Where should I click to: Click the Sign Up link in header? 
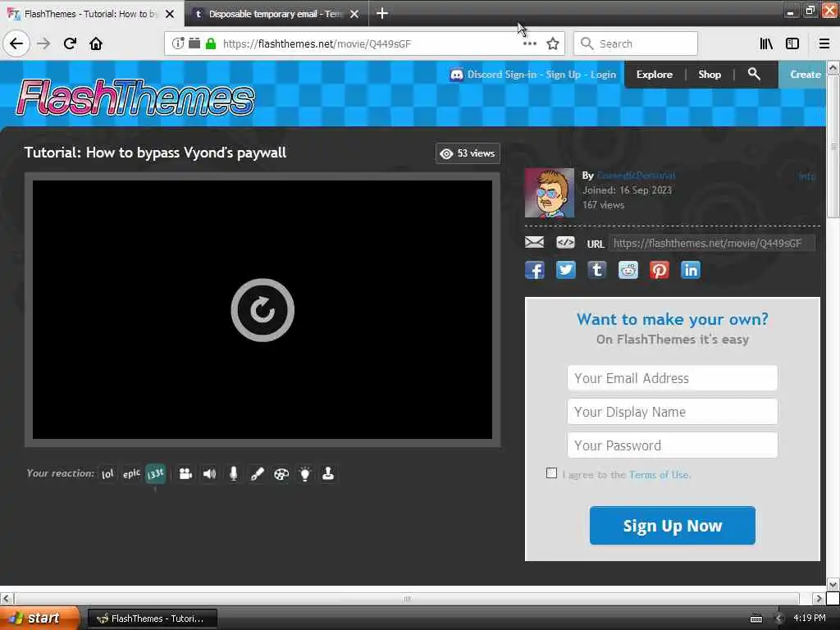click(563, 75)
